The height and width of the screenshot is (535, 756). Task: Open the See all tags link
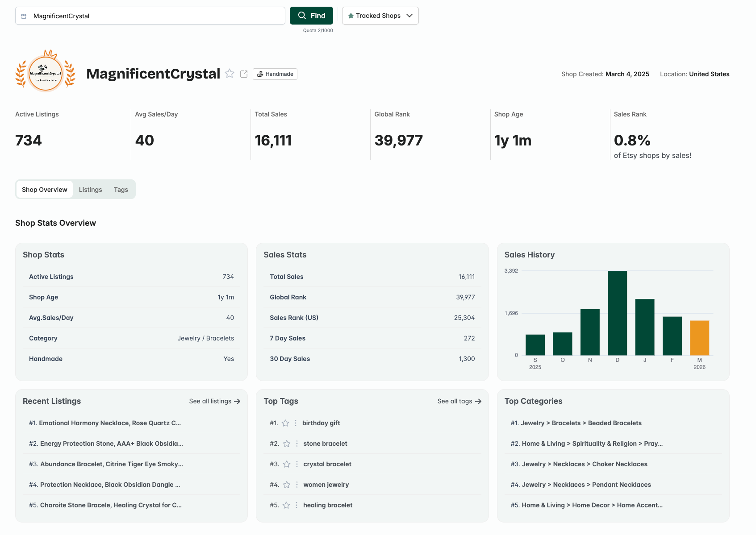(459, 401)
